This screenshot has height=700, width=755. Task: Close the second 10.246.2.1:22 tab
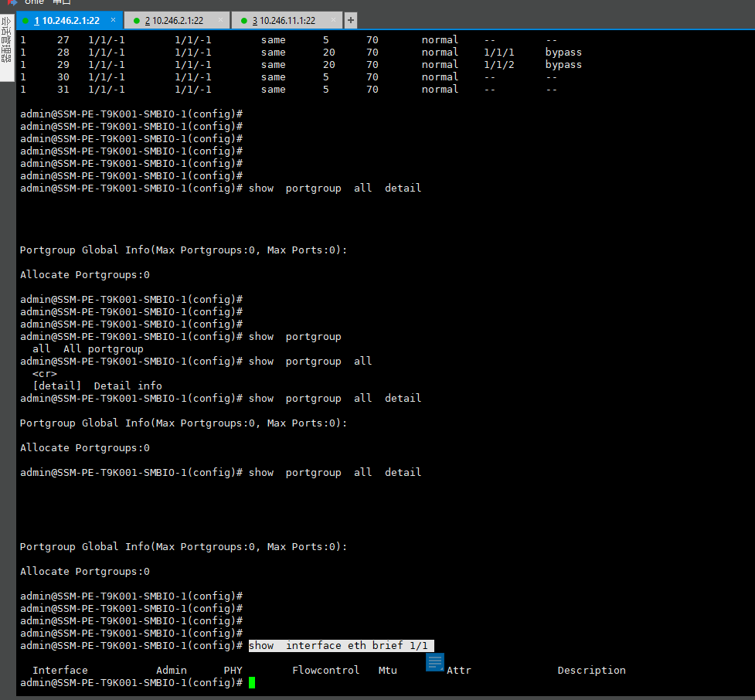(x=221, y=21)
